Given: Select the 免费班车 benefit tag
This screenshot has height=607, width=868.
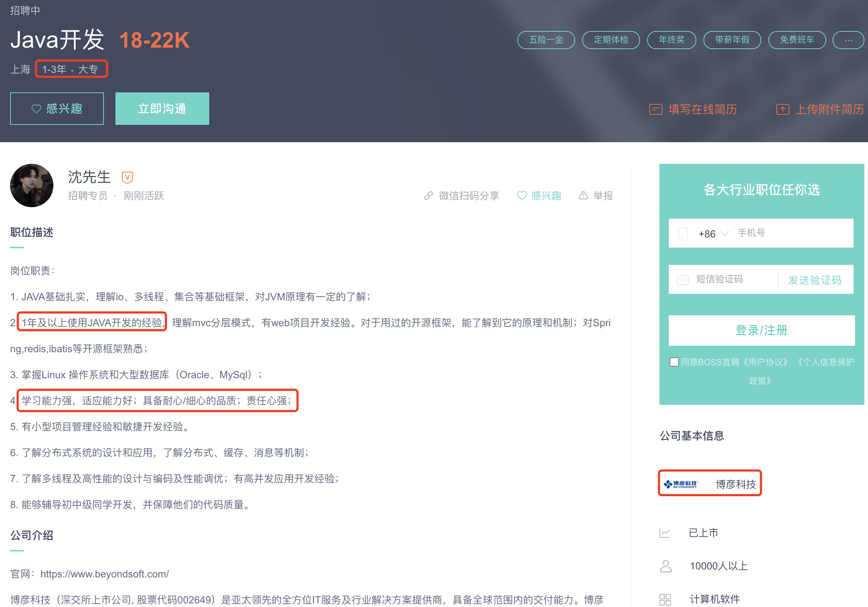Looking at the screenshot, I should pos(797,40).
